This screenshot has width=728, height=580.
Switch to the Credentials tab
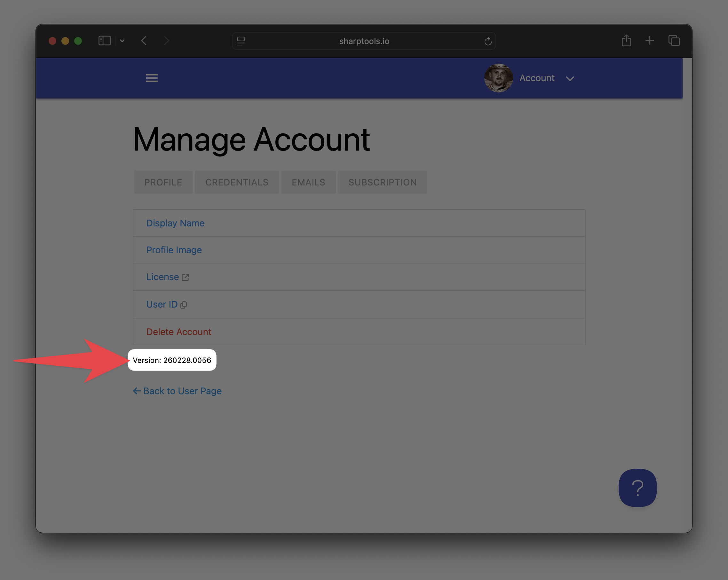point(236,182)
